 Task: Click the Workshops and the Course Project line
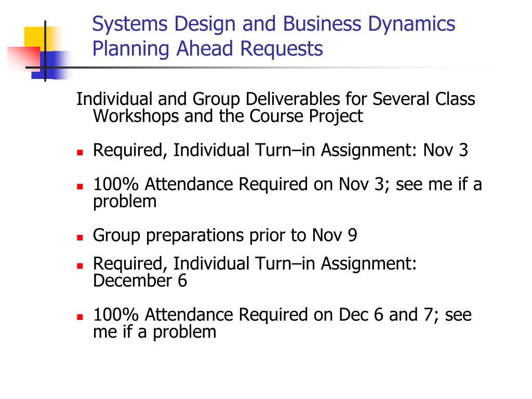point(228,116)
